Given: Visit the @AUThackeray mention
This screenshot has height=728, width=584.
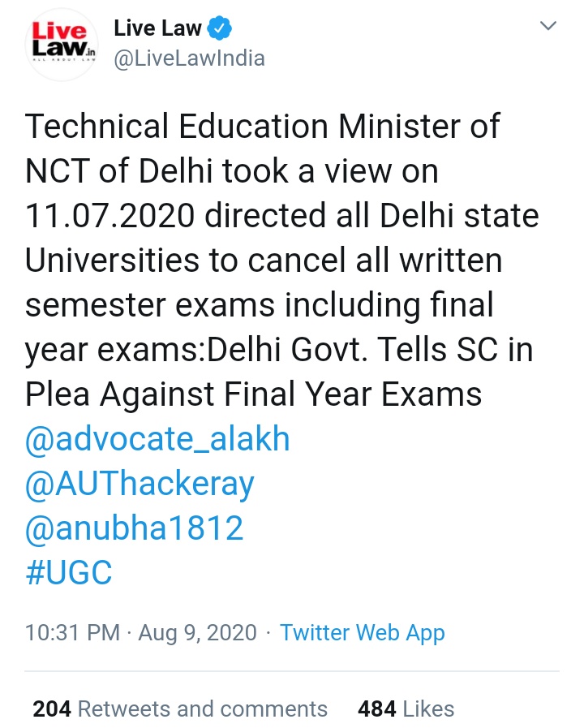Looking at the screenshot, I should point(140,485).
